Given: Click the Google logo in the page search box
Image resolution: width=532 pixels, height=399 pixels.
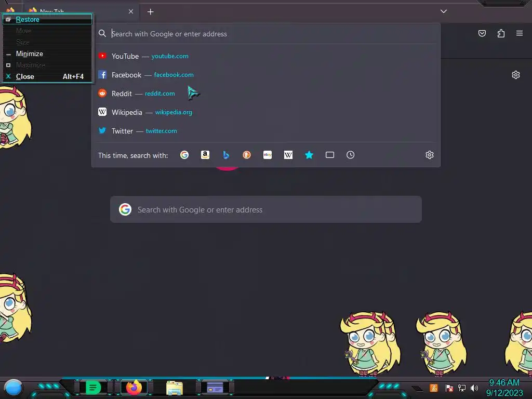Looking at the screenshot, I should (x=125, y=209).
